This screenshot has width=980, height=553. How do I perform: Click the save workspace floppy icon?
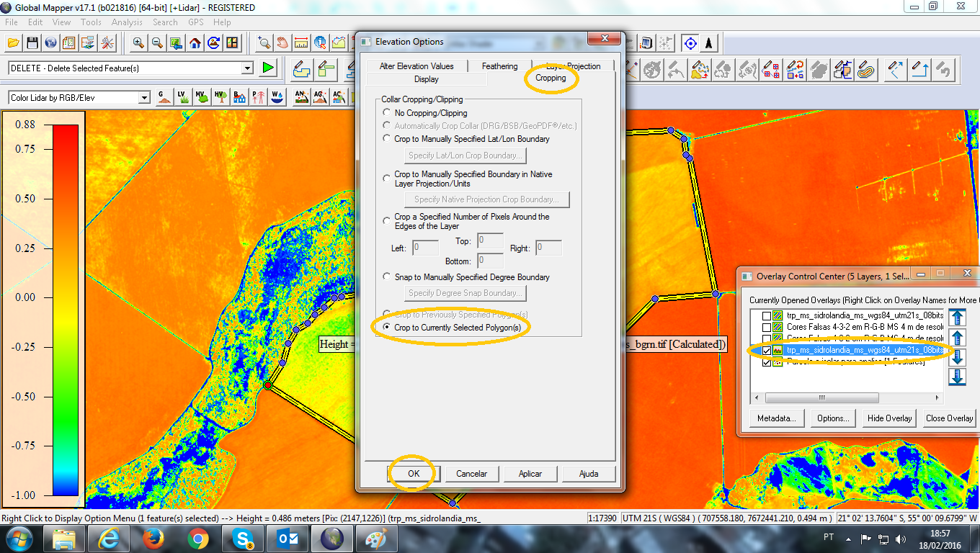point(32,43)
